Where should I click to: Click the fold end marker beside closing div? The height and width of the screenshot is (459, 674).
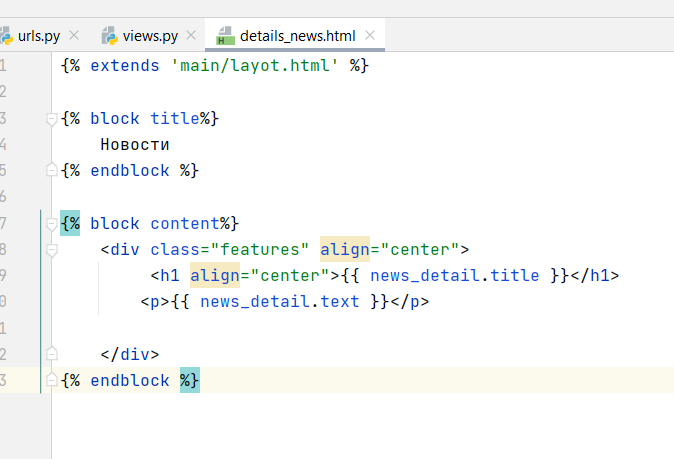[x=52, y=354]
